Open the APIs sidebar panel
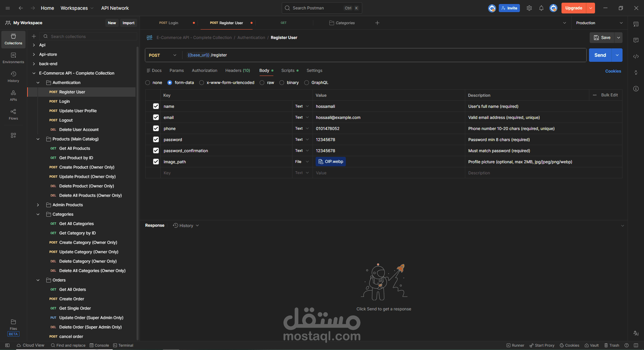This screenshot has height=350, width=644. (x=13, y=95)
